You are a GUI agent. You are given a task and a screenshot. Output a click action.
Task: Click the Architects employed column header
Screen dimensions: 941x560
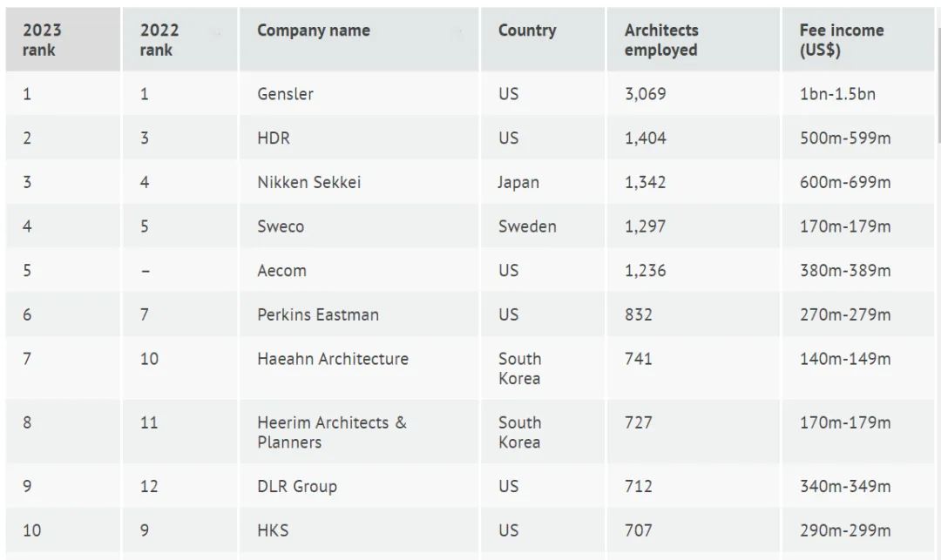click(694, 39)
